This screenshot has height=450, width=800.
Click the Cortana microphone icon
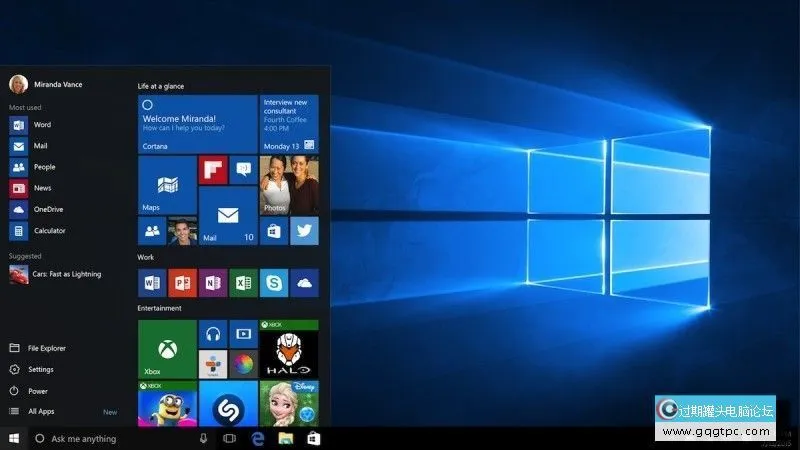[x=204, y=438]
